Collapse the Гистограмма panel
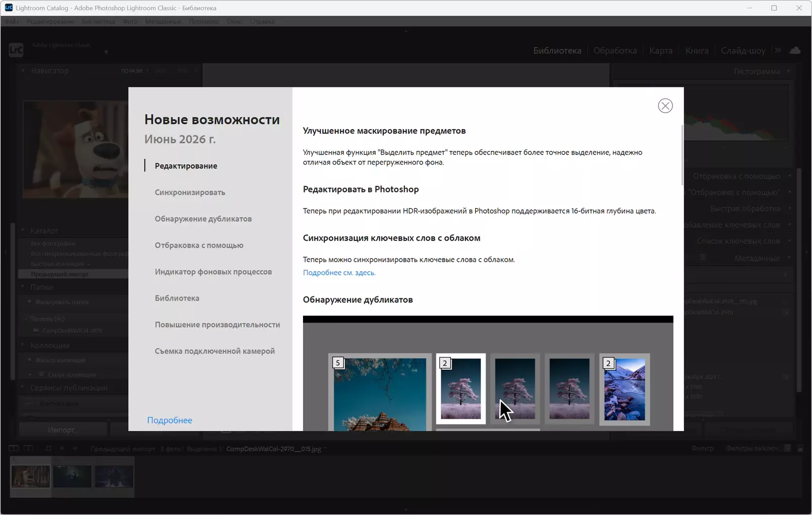The height and width of the screenshot is (515, 812). click(788, 71)
